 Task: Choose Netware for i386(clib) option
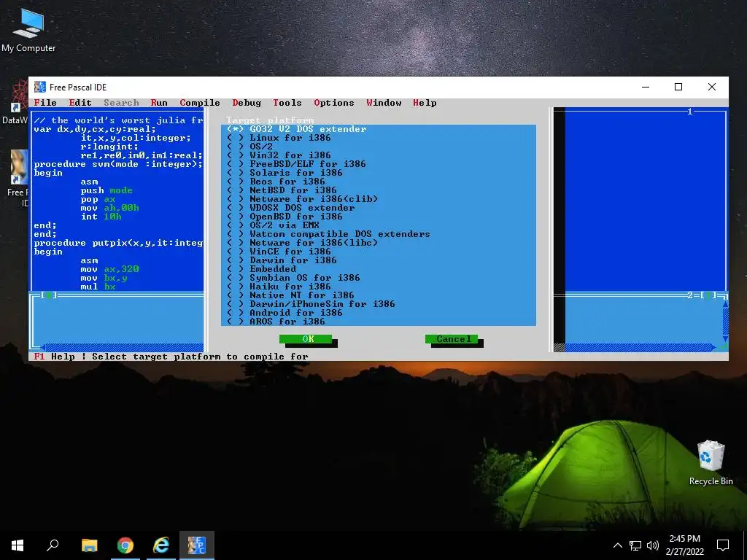pos(302,199)
